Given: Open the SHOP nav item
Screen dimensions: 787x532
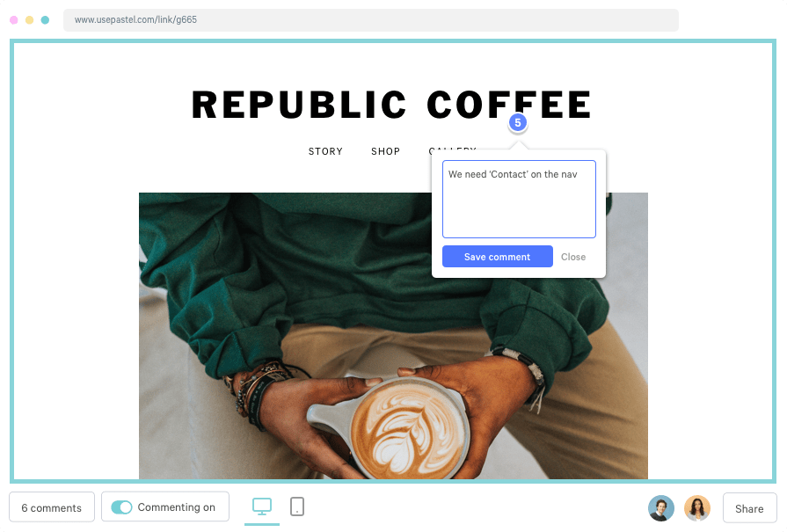Looking at the screenshot, I should click(x=385, y=151).
